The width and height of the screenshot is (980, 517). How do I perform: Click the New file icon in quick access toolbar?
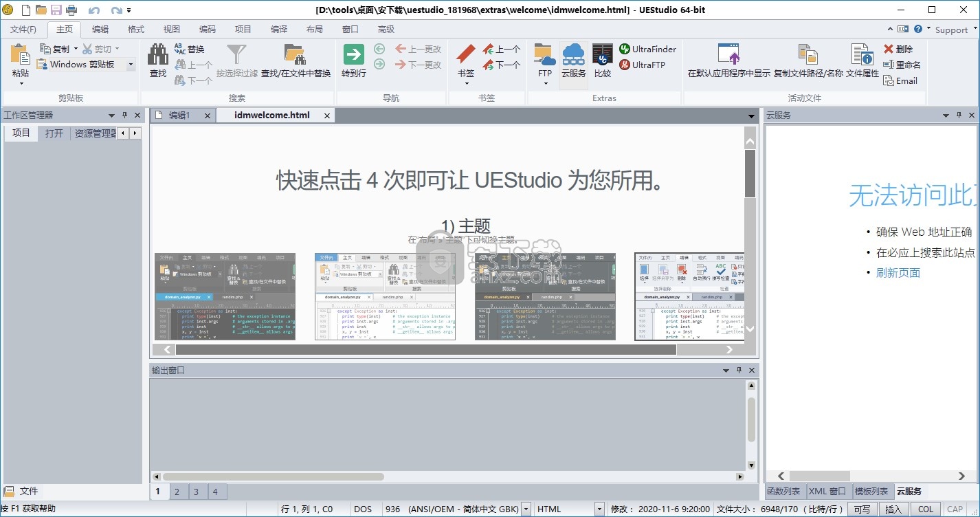26,10
